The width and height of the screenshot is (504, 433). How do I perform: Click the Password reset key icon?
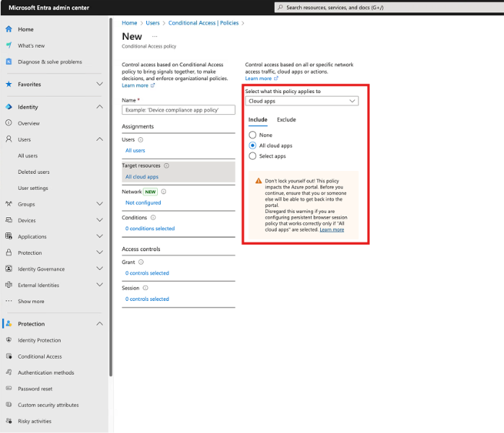(x=9, y=389)
